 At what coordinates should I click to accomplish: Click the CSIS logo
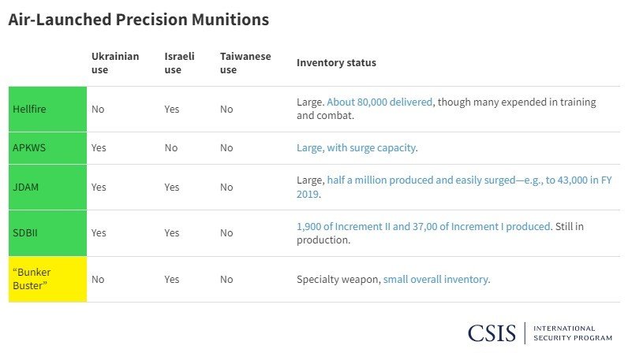coord(492,333)
